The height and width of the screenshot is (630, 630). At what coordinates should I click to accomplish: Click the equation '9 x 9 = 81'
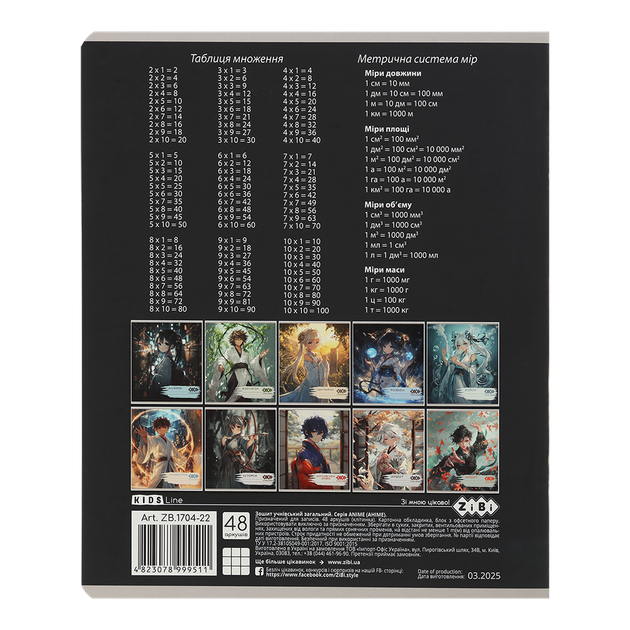[235, 302]
